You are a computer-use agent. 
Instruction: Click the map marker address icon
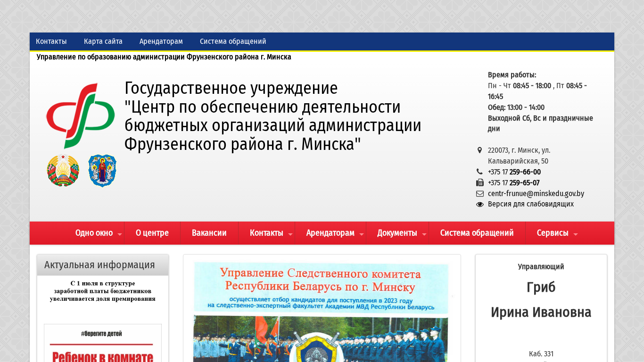coord(479,150)
